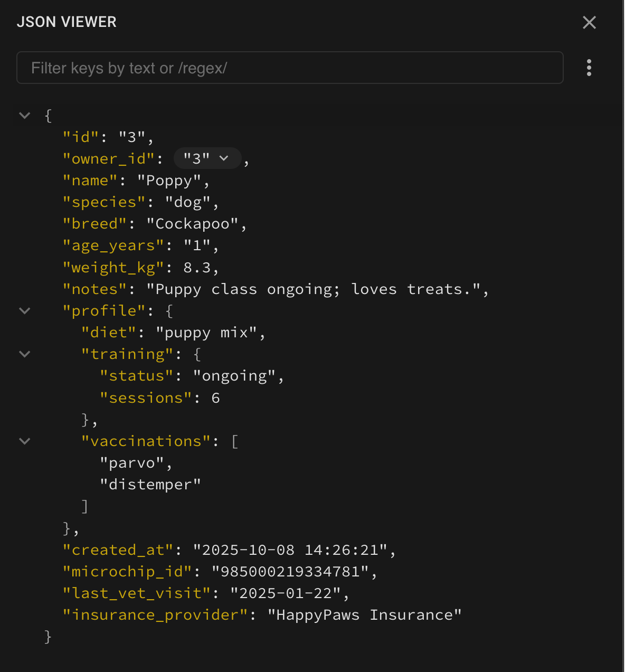Select the microchip_id number value
Image resolution: width=625 pixels, height=672 pixels.
[x=290, y=572]
